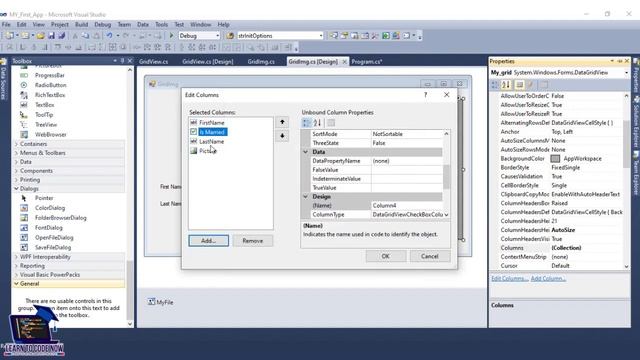Collapse the Design category in column properties
640x360 pixels.
tap(305, 197)
